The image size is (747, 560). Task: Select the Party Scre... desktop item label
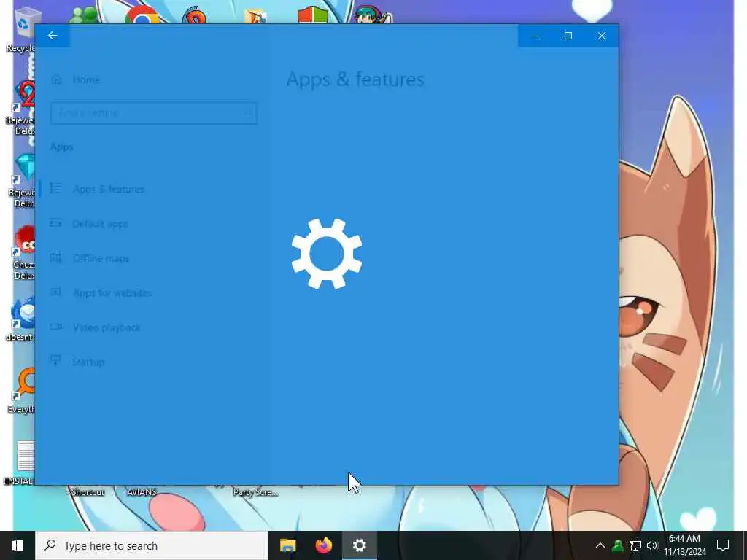tap(256, 492)
